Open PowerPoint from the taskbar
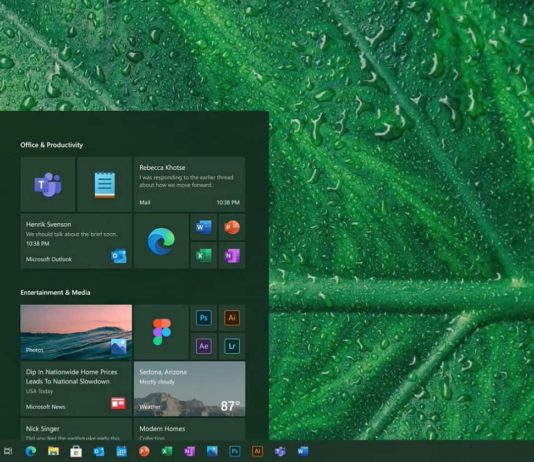The image size is (534, 462). [x=144, y=451]
